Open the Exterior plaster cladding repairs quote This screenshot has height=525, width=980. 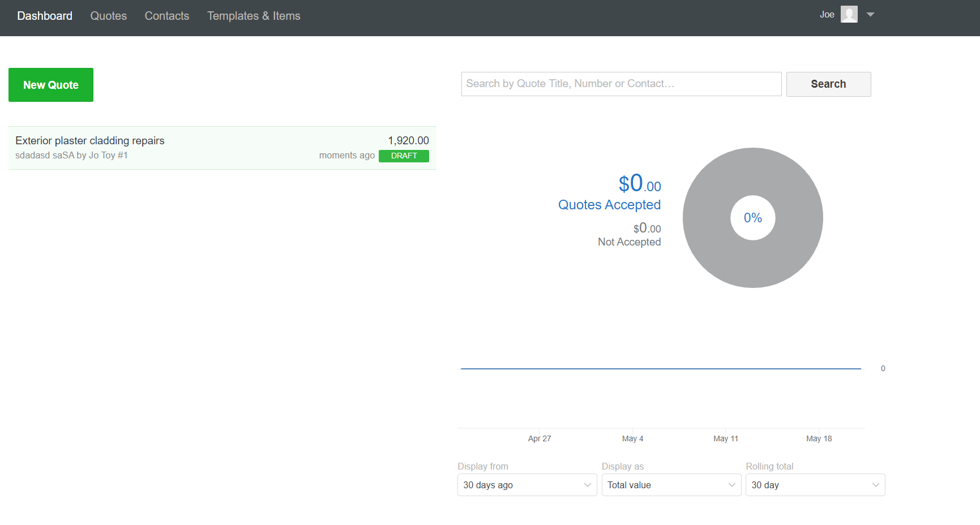coord(90,140)
